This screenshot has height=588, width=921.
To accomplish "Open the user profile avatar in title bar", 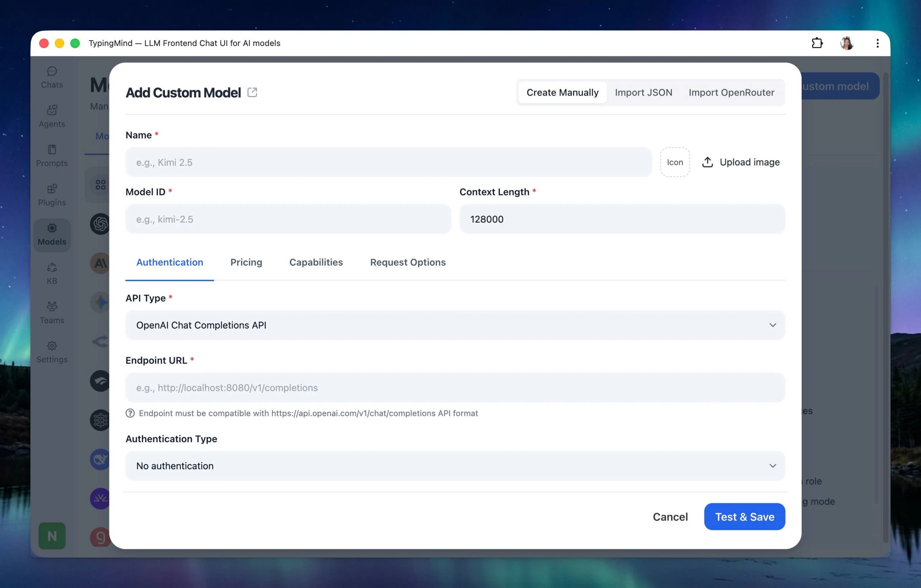I will click(847, 43).
